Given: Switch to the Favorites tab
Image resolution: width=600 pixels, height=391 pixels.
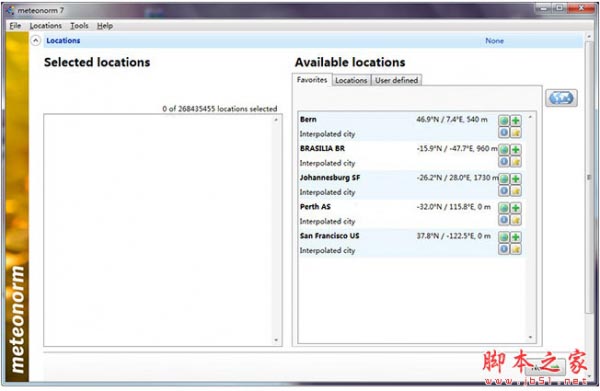Looking at the screenshot, I should click(x=312, y=80).
